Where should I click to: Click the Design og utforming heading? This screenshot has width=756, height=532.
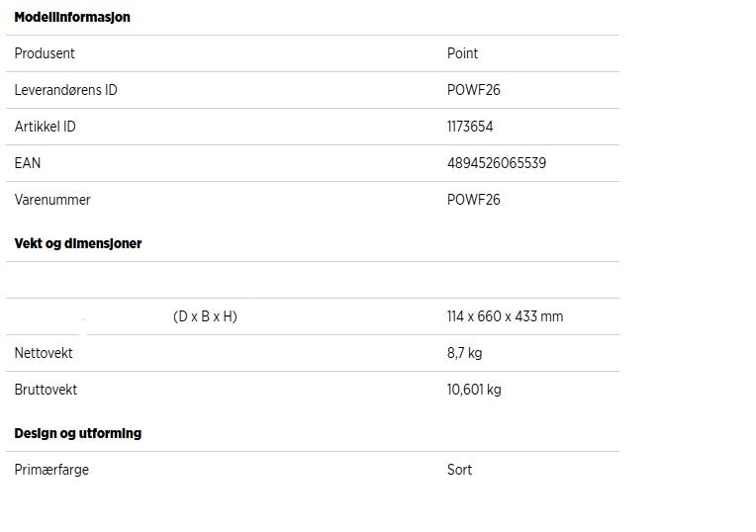coord(78,433)
